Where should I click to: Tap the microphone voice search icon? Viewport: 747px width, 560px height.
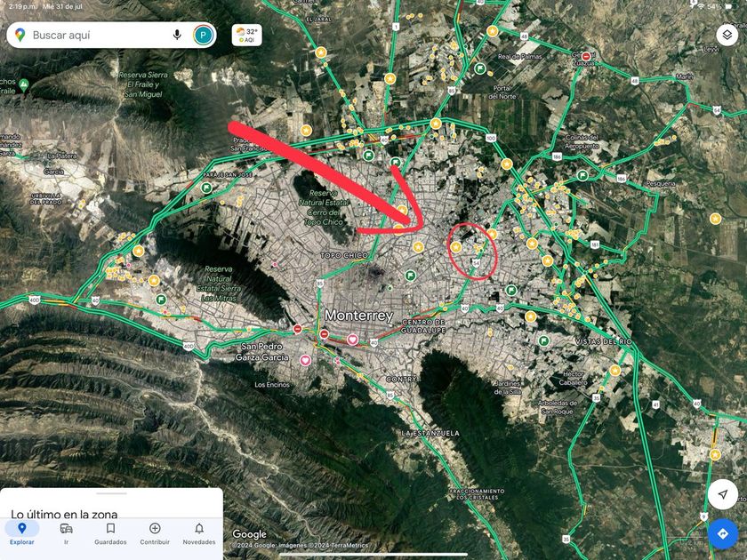coord(177,35)
